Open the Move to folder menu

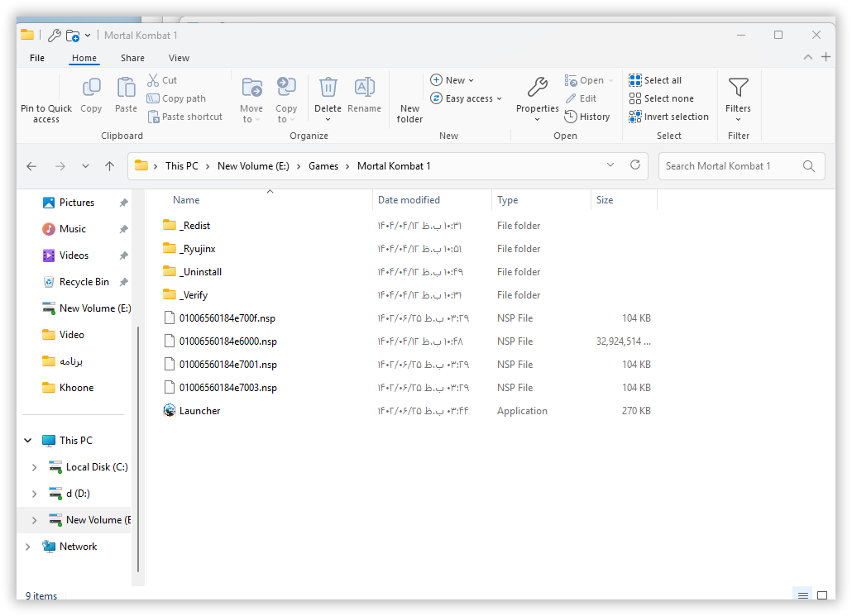click(251, 100)
